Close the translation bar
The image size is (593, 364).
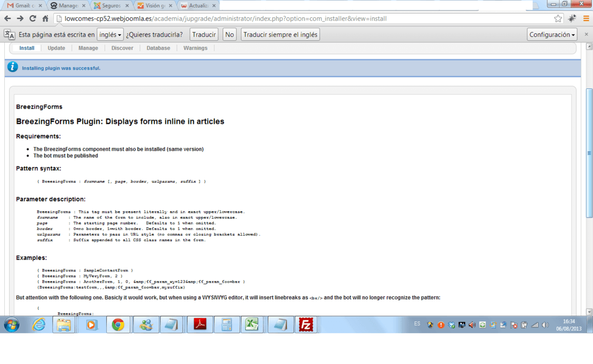(586, 34)
